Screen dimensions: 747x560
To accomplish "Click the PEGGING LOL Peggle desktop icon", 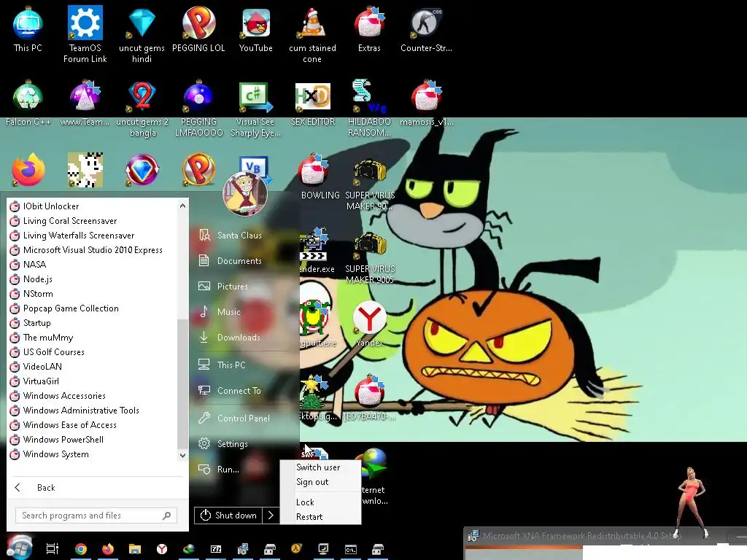I will (x=198, y=29).
